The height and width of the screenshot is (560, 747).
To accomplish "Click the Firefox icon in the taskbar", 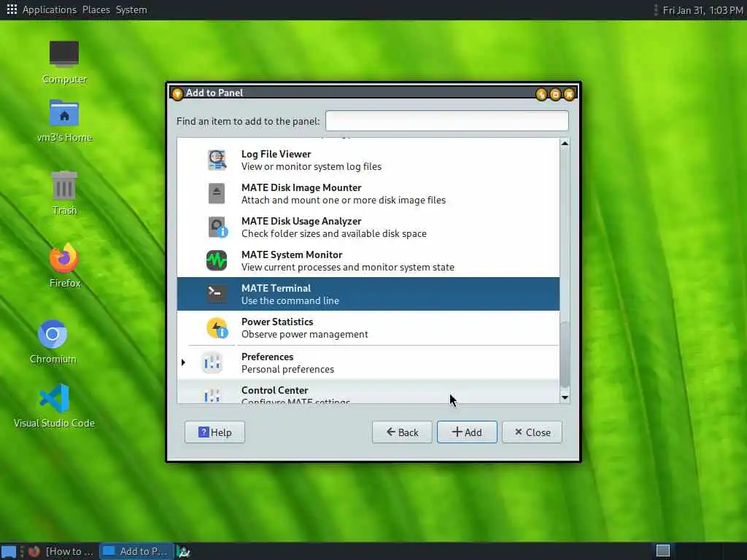I will pyautogui.click(x=34, y=551).
